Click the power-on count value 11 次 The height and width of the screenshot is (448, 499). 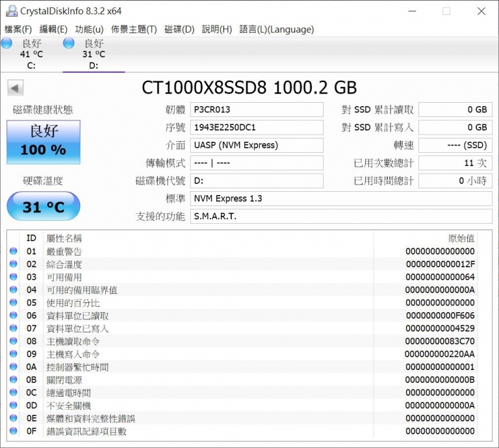(455, 163)
